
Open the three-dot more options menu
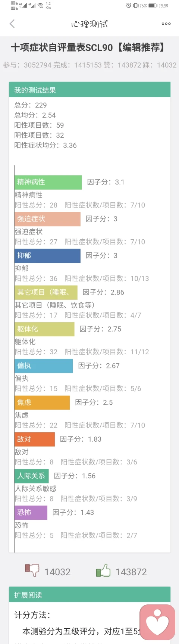pos(166,24)
